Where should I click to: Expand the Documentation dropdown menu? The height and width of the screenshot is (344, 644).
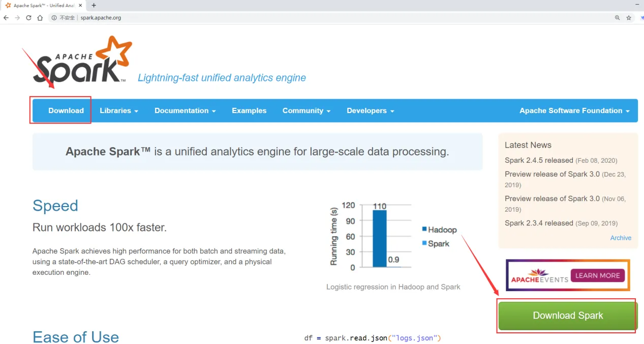point(185,110)
